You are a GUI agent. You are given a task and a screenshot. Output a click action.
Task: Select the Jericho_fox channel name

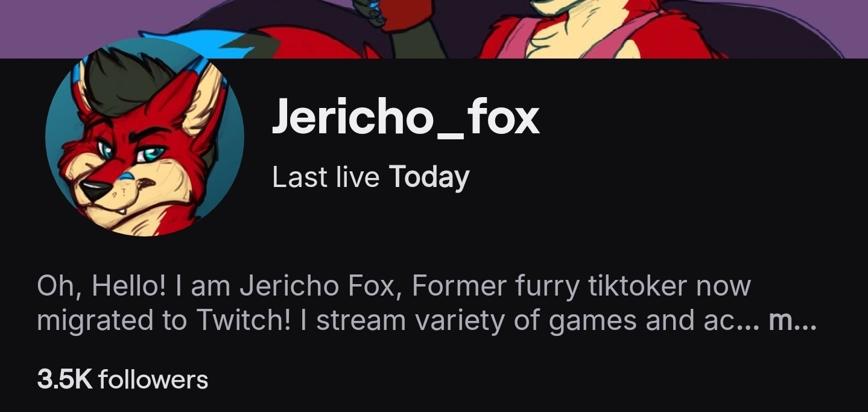point(405,118)
